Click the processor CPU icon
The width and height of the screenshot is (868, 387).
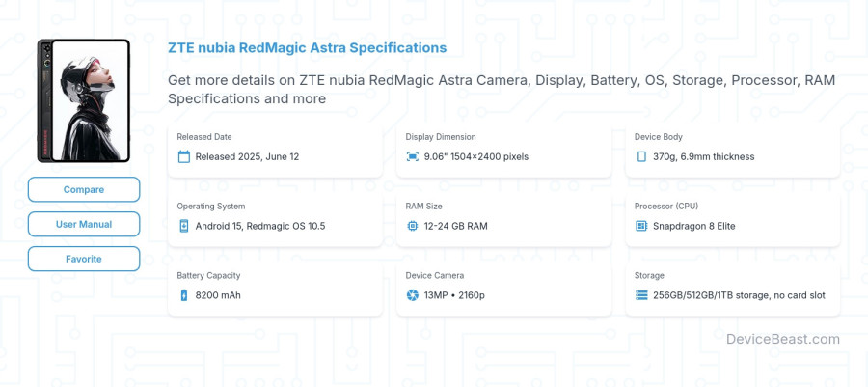click(x=641, y=226)
